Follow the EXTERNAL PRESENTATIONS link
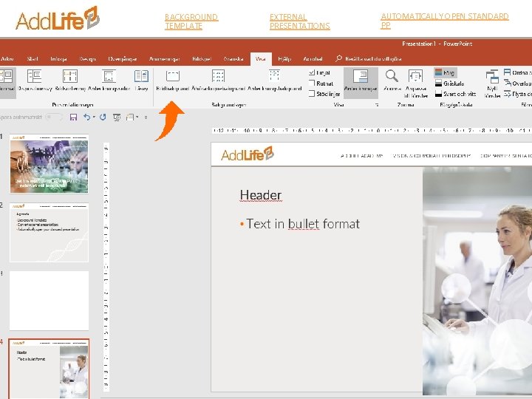The height and width of the screenshot is (399, 532). [299, 21]
